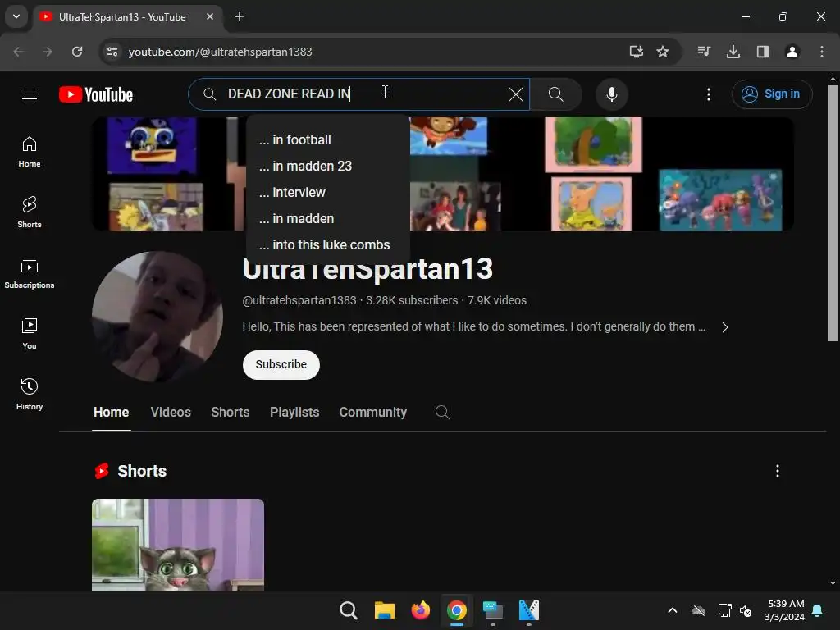The width and height of the screenshot is (840, 630).
Task: Choose suggestion "... in madden"
Action: tap(328, 218)
